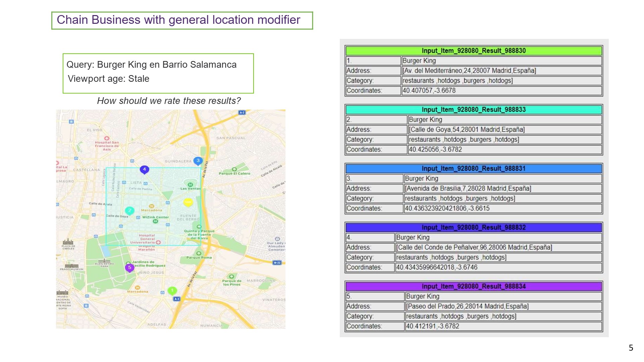The image size is (644, 362).
Task: Click the M-23 highway shield
Action: coord(277,263)
